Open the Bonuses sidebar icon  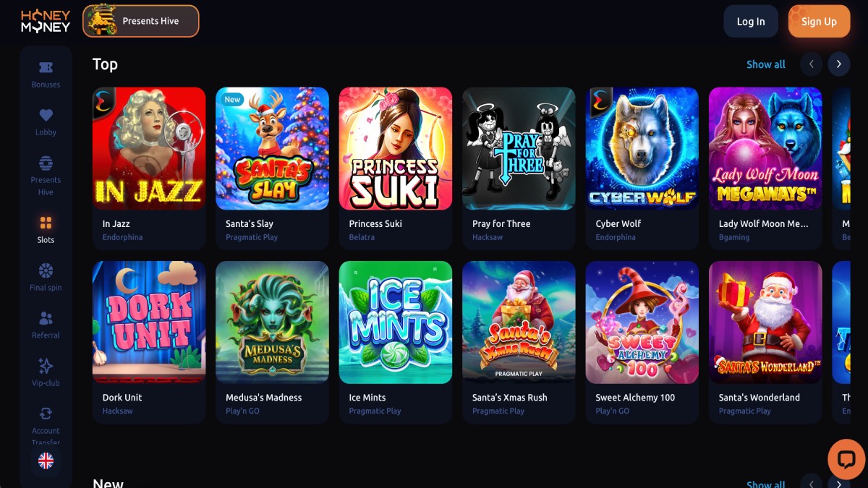(x=46, y=68)
